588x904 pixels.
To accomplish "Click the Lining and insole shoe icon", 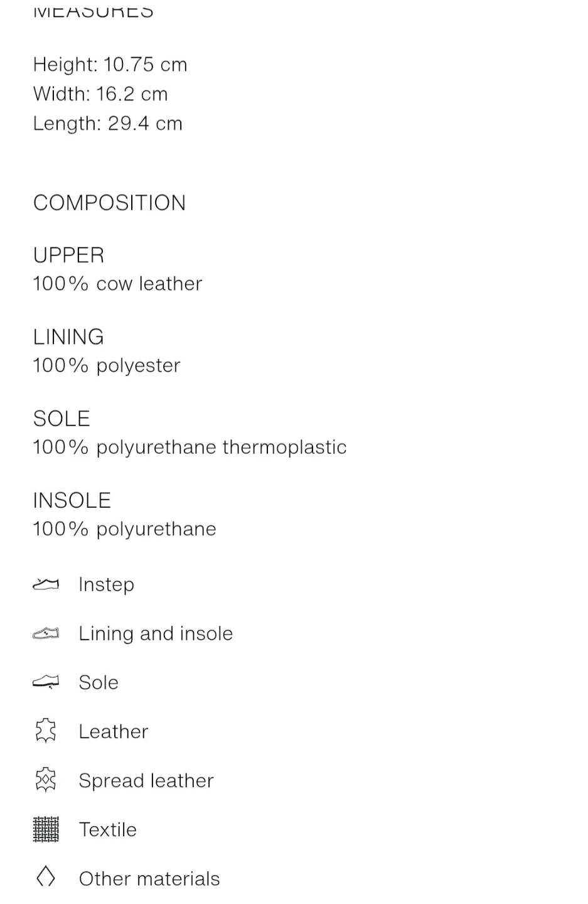I will [45, 633].
